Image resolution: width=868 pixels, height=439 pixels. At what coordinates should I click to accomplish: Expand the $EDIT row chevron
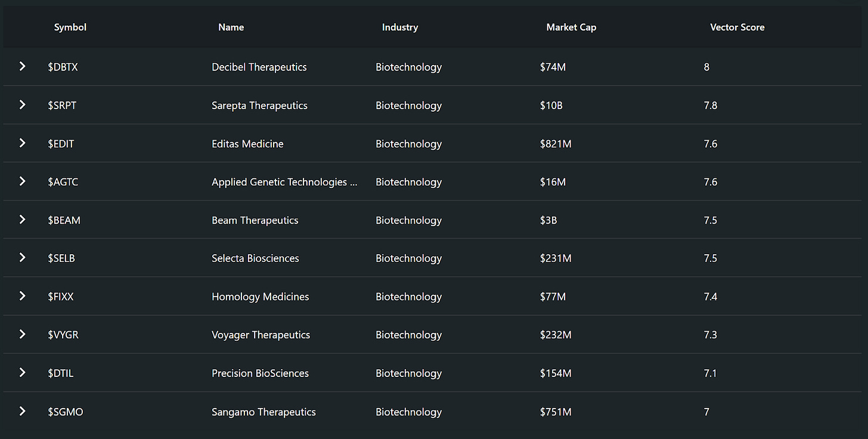click(x=22, y=143)
